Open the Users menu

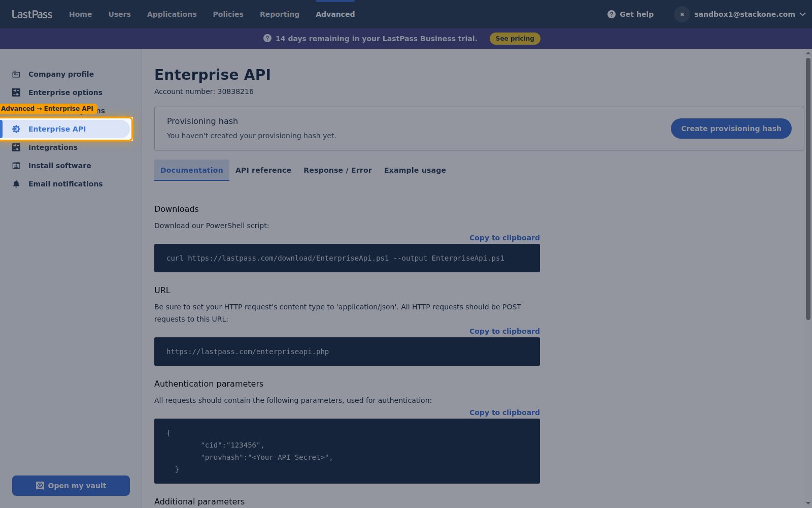(x=120, y=14)
